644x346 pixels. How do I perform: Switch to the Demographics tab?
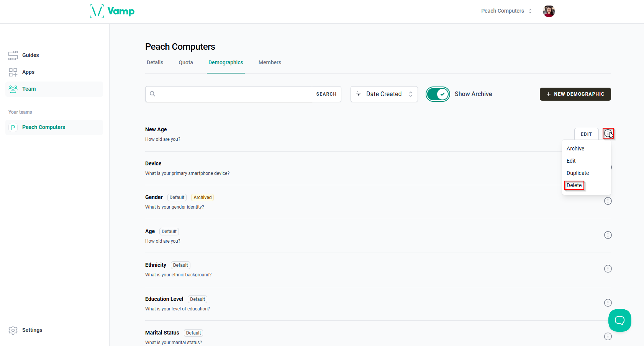226,62
